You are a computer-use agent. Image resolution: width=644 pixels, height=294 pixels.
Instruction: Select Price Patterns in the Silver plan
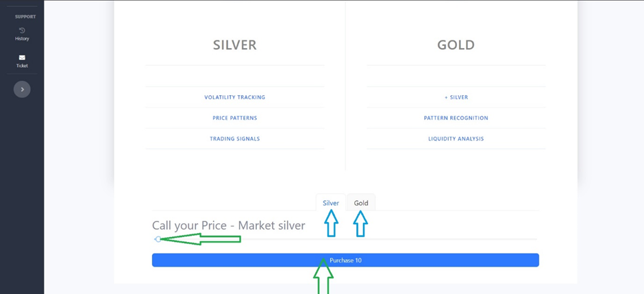click(x=234, y=118)
